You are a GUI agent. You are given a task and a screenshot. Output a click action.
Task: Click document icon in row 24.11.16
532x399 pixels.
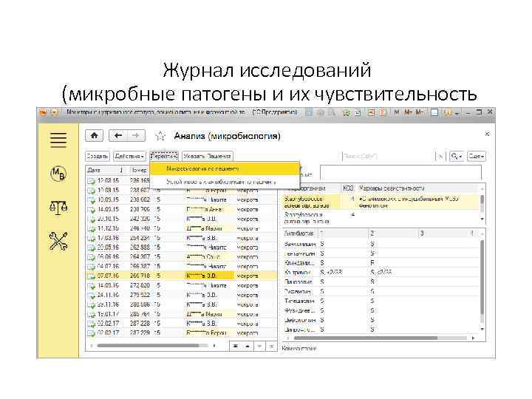coord(92,296)
